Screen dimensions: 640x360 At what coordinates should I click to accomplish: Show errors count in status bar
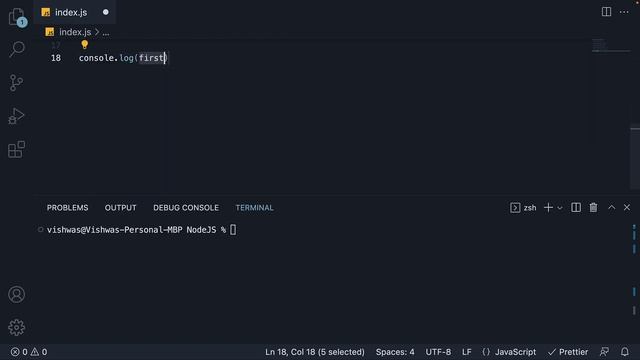coord(19,352)
